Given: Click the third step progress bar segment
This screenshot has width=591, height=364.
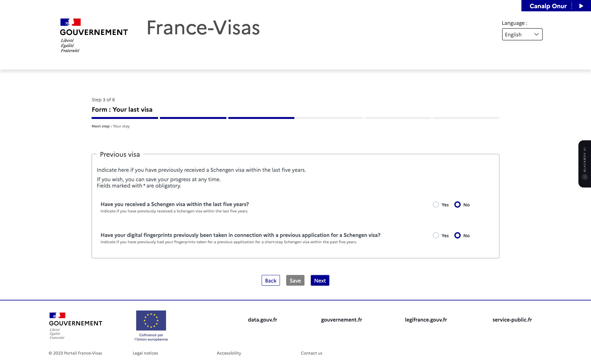Looking at the screenshot, I should [x=261, y=118].
